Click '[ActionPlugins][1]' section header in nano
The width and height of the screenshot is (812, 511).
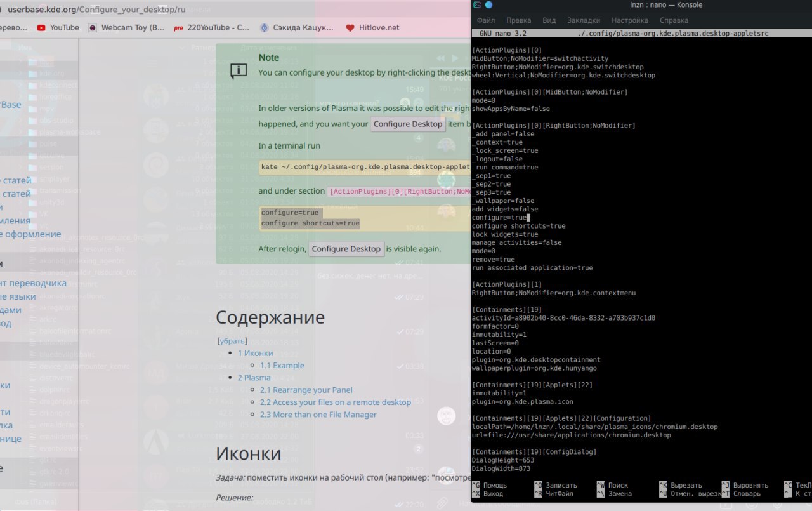point(507,284)
